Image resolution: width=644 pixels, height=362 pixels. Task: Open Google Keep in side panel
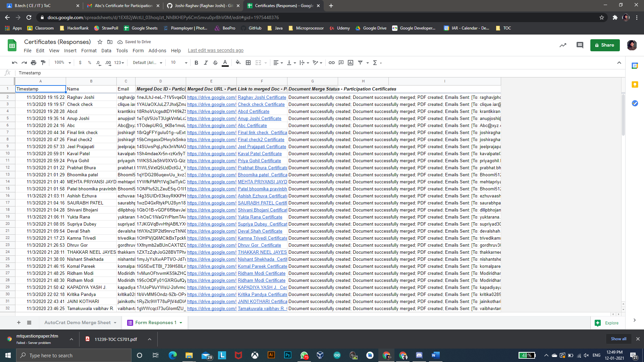pos(635,84)
